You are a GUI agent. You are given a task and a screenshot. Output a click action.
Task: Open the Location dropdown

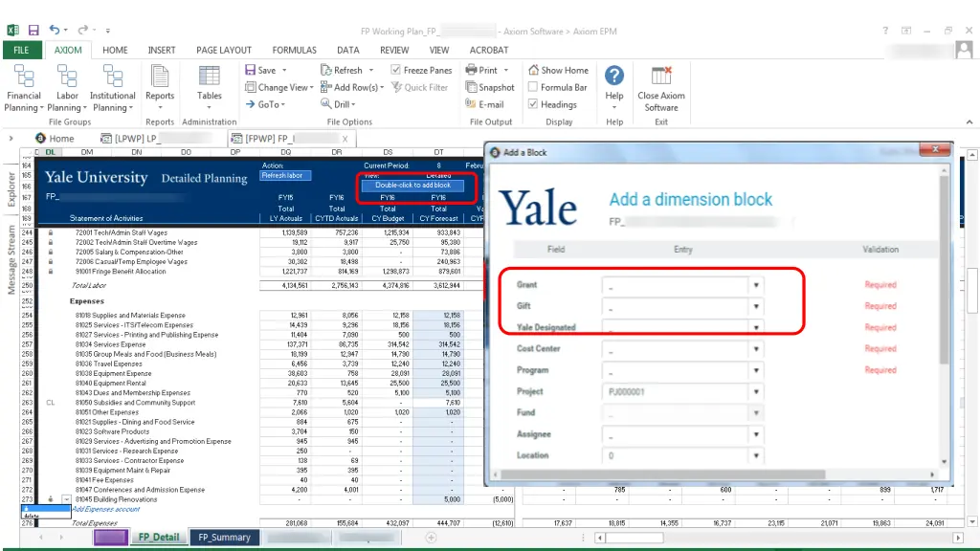click(x=756, y=455)
